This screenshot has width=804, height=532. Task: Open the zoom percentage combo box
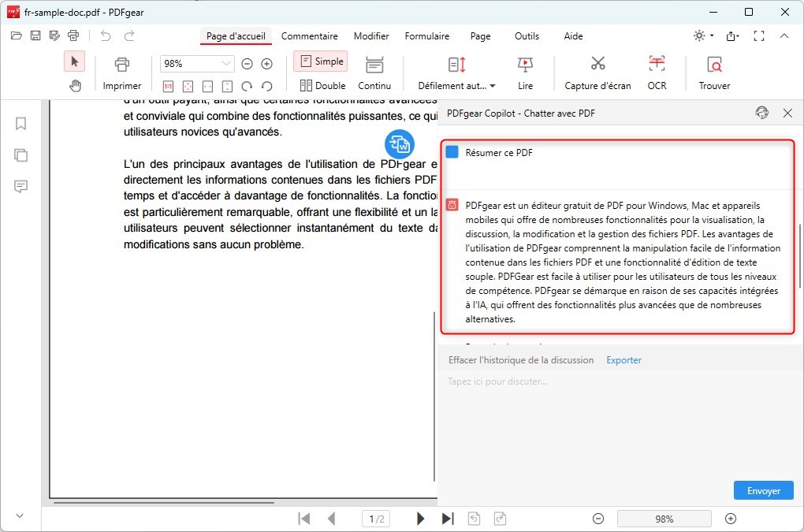(196, 64)
